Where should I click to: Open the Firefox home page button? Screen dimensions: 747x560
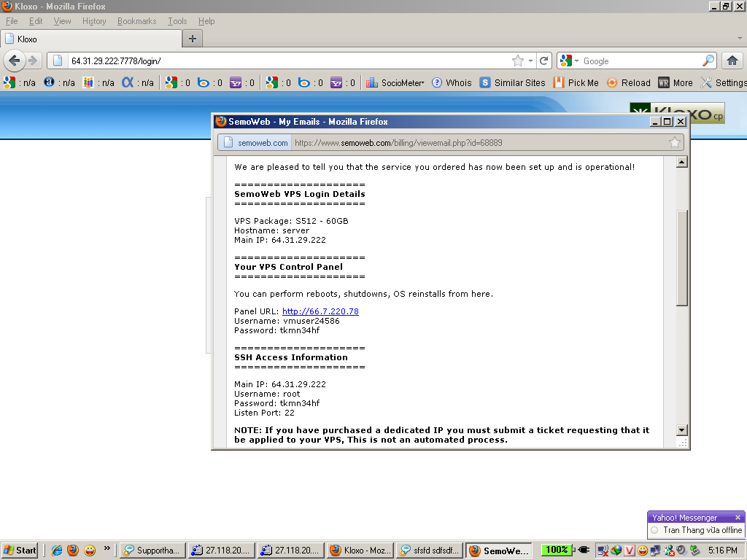coord(732,61)
